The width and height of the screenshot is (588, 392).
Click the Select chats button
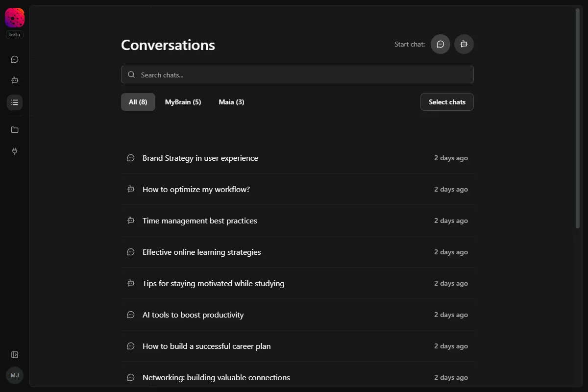point(447,102)
